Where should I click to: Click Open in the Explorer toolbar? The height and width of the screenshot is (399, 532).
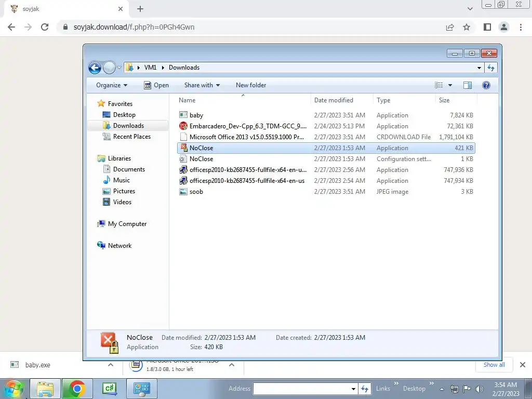(x=156, y=85)
